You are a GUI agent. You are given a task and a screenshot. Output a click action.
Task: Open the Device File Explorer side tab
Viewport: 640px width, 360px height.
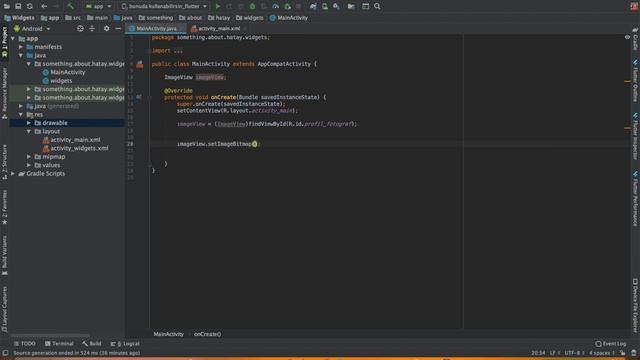[x=636, y=305]
